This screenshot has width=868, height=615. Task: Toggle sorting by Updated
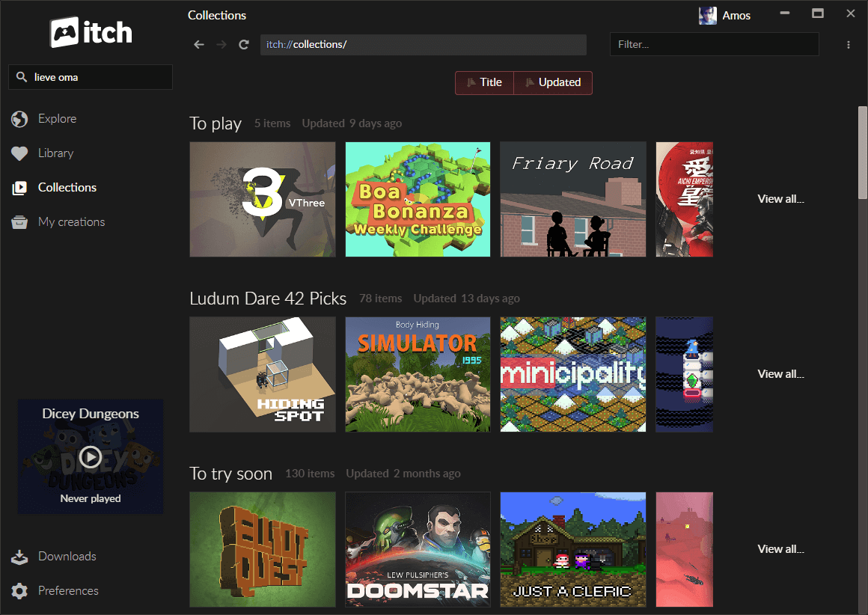point(559,82)
